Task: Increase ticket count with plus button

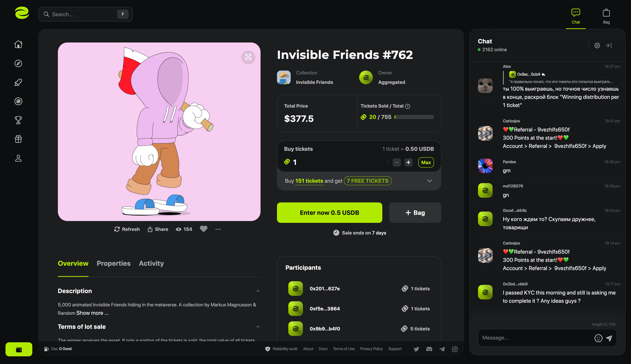Action: [408, 162]
